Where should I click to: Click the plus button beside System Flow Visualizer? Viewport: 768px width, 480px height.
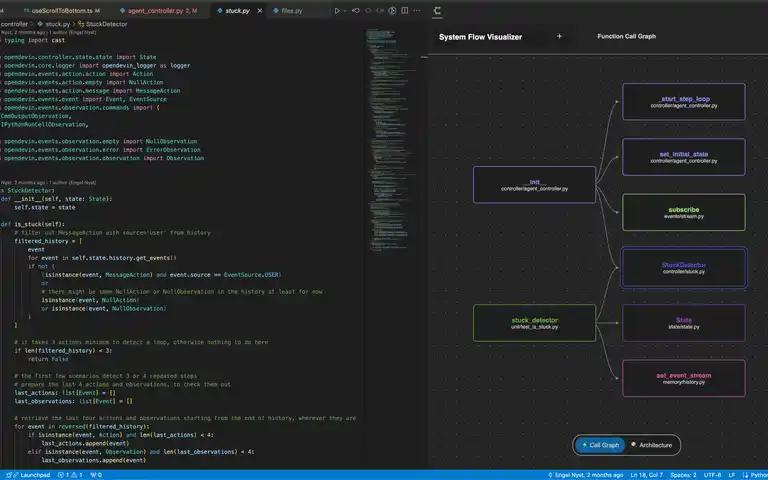click(559, 36)
